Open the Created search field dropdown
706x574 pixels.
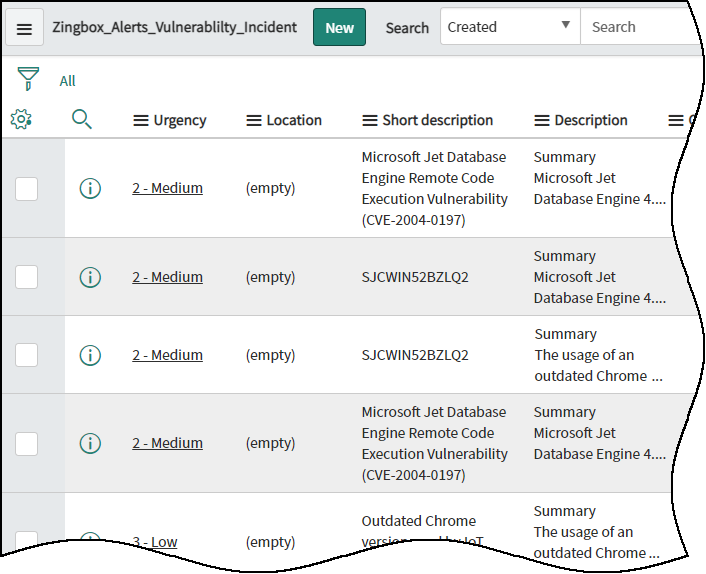[509, 27]
